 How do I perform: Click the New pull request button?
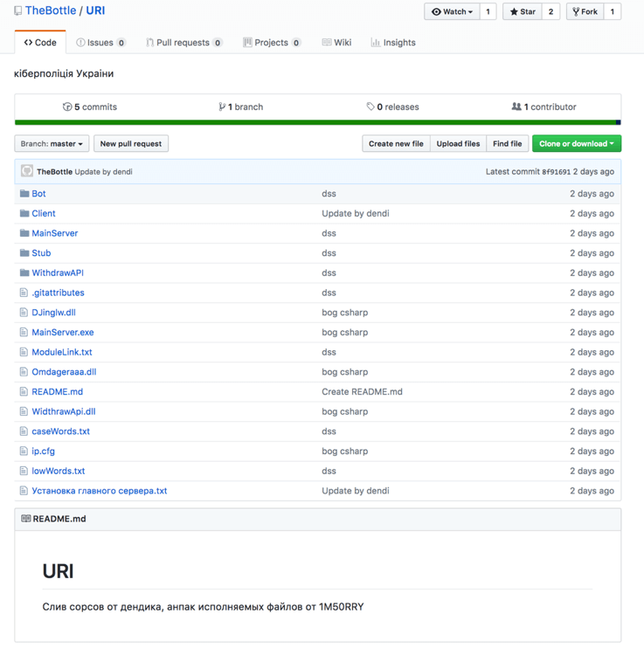click(131, 144)
